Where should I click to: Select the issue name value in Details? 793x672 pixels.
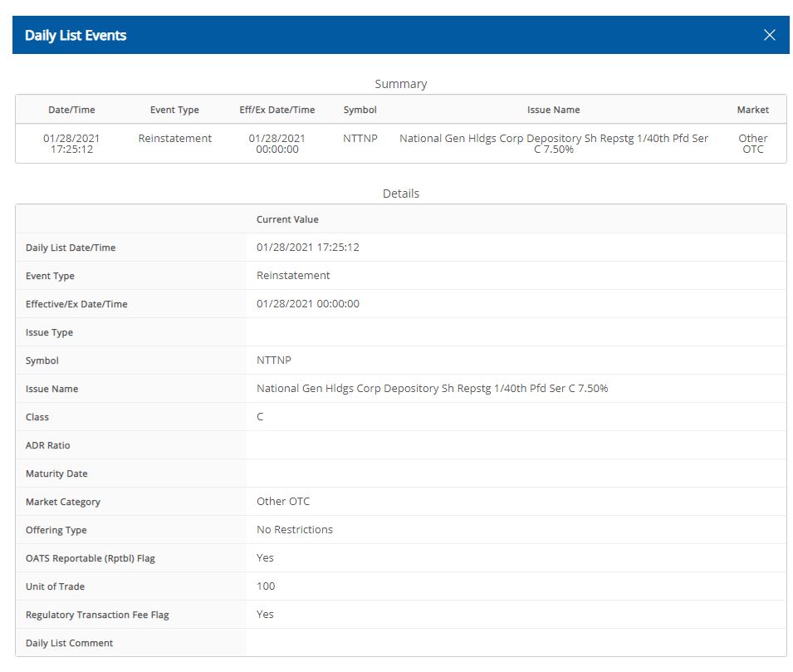click(x=432, y=389)
